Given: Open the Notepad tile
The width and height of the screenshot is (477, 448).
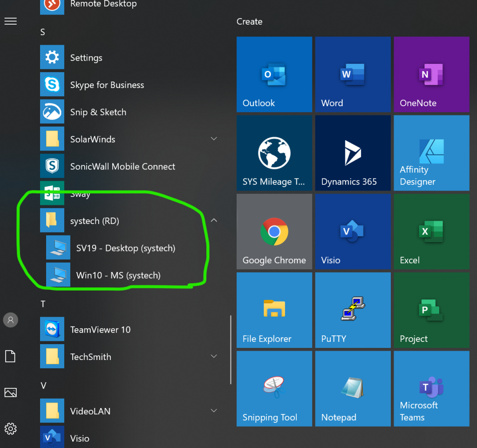Looking at the screenshot, I should coord(353,389).
